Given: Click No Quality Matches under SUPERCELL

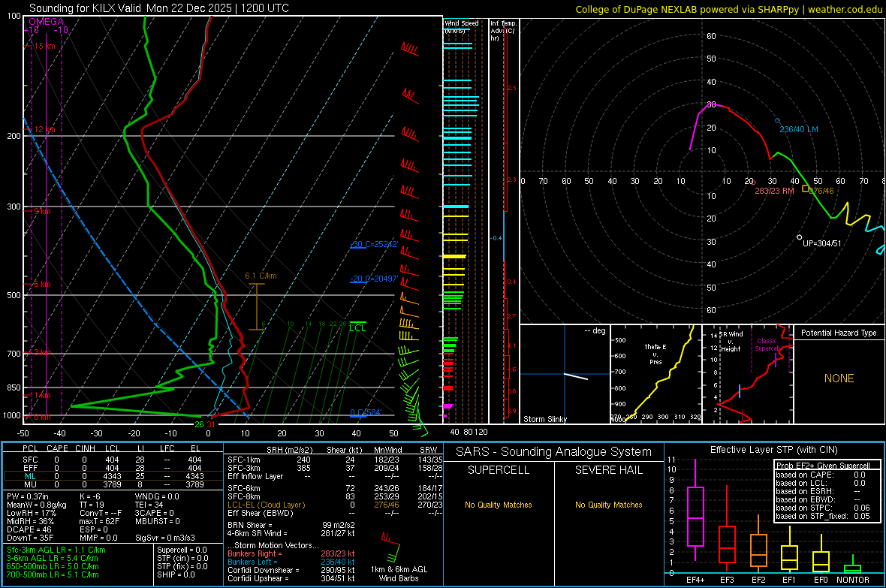Looking at the screenshot, I should click(x=499, y=505).
